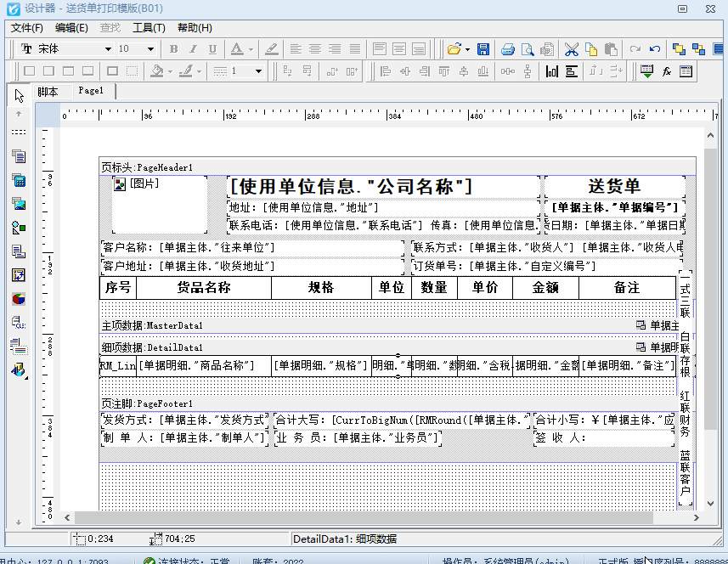Screen dimensions: 728x564
Task: Select the chart object tool in sidebar
Action: point(18,299)
